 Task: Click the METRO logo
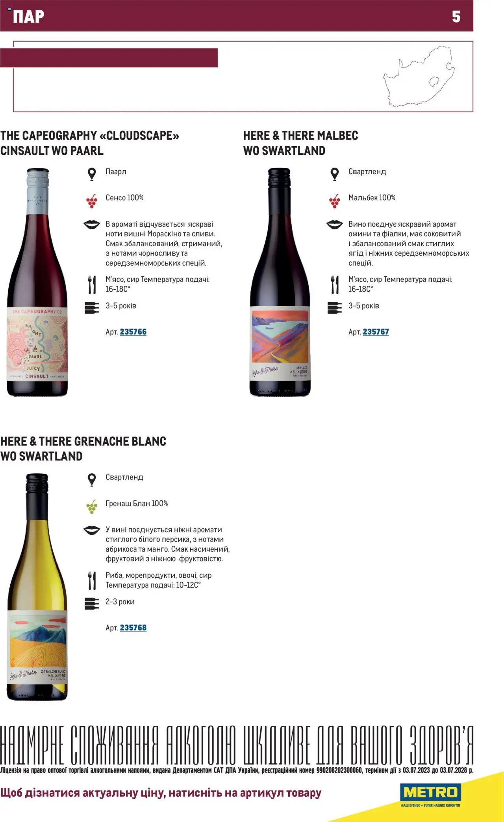point(430,795)
